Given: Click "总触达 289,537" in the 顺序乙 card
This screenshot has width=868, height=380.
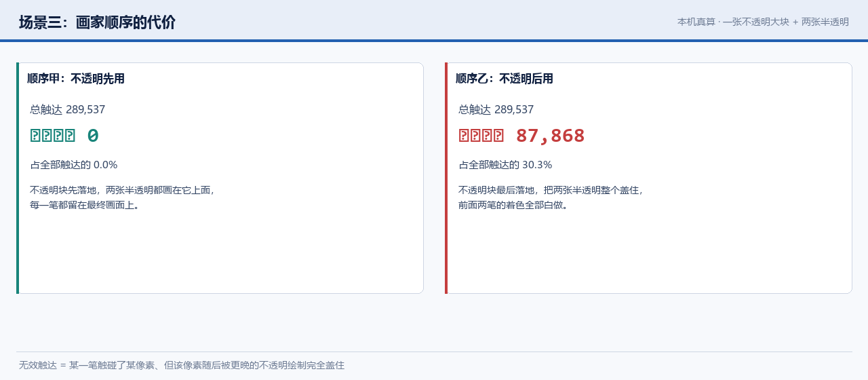Looking at the screenshot, I should click(496, 109).
